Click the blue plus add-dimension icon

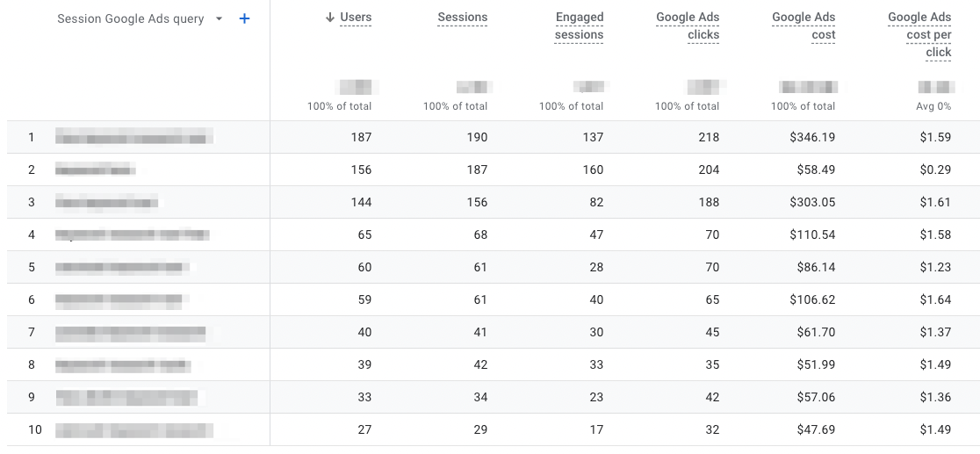(x=244, y=18)
